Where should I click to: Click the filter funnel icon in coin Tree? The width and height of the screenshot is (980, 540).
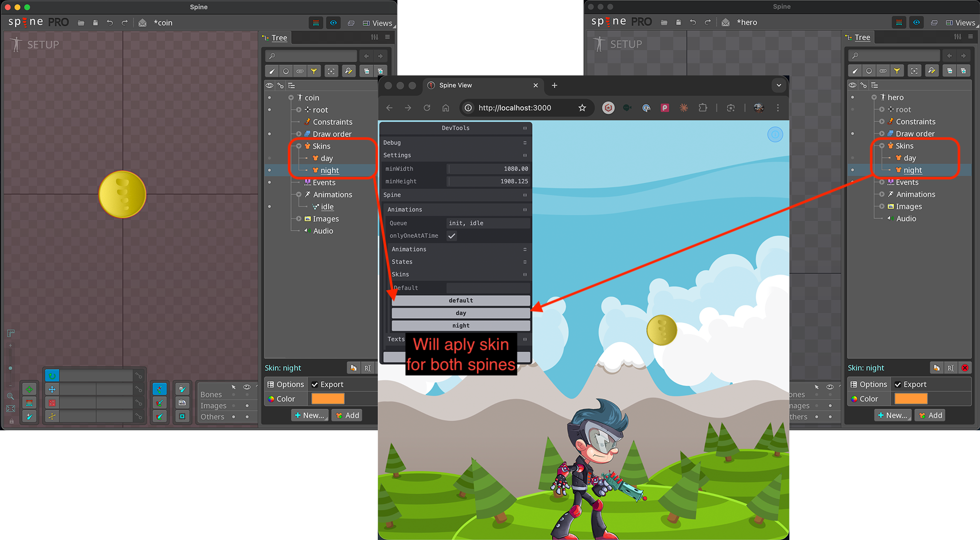click(314, 71)
